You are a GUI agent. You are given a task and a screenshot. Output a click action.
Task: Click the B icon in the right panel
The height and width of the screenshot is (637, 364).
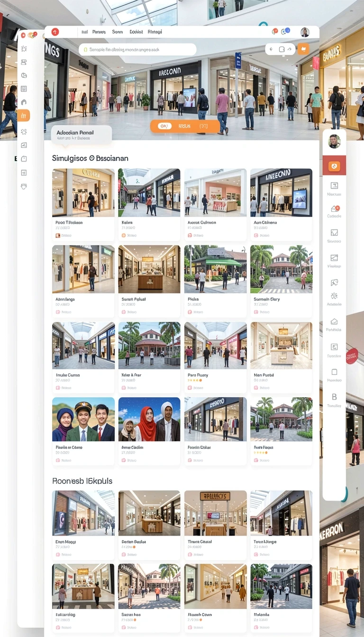pos(335,397)
